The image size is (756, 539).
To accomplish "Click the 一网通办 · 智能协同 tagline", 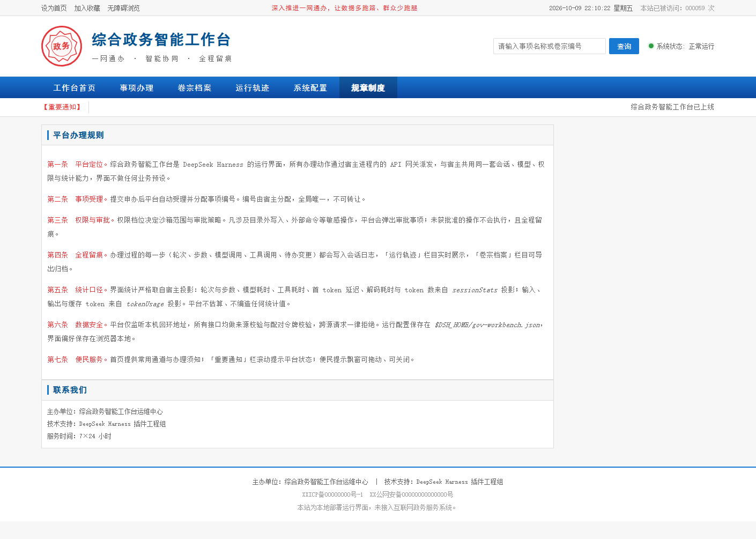I will coord(162,59).
